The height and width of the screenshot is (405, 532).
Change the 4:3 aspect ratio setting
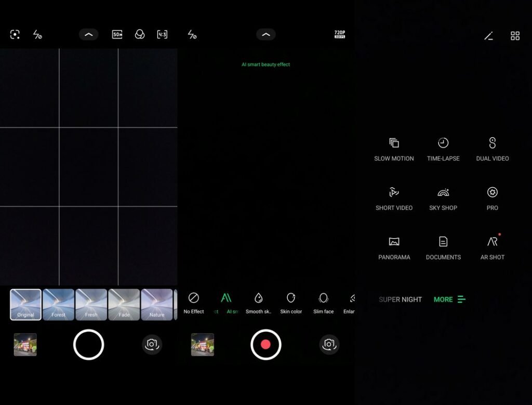click(x=162, y=34)
